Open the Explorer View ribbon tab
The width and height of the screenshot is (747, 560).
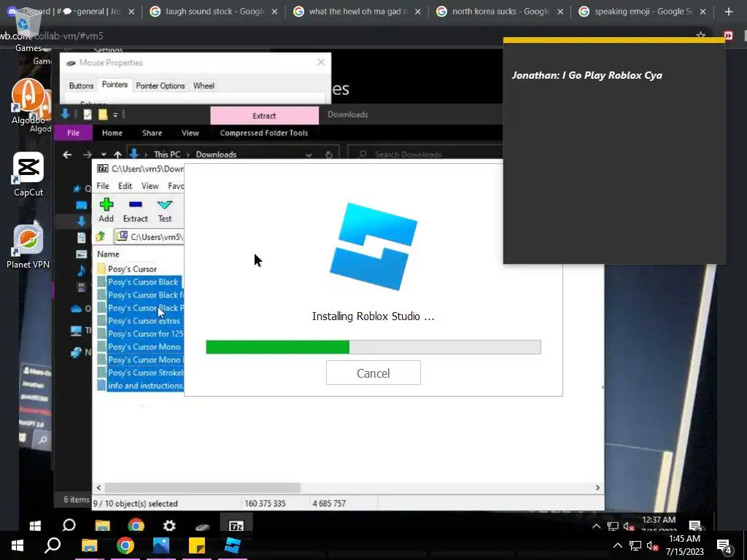click(x=190, y=133)
